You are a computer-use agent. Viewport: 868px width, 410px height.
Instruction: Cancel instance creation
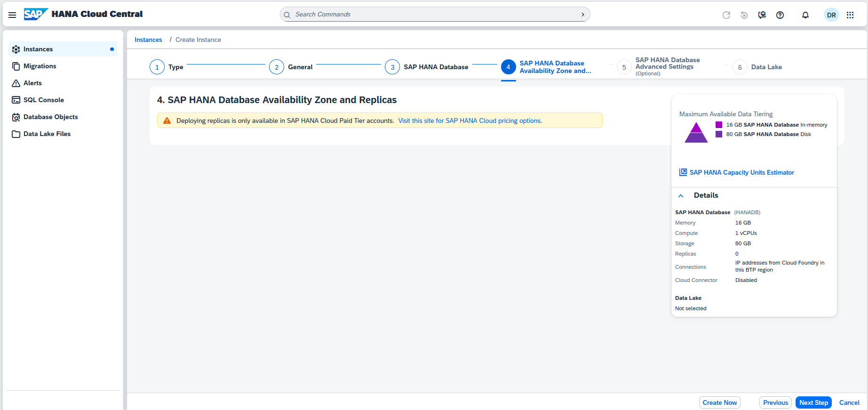point(849,402)
